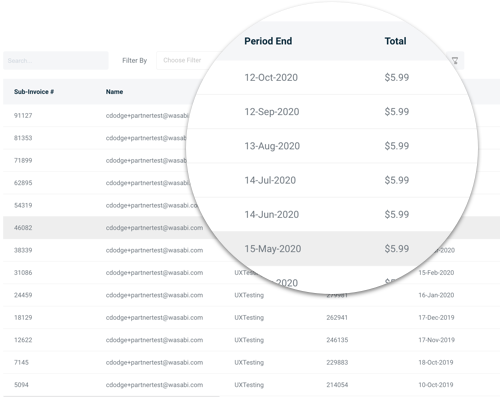Viewport: 500px width, 397px height.
Task: Open the Choose Filter dropdown
Action: pos(187,60)
